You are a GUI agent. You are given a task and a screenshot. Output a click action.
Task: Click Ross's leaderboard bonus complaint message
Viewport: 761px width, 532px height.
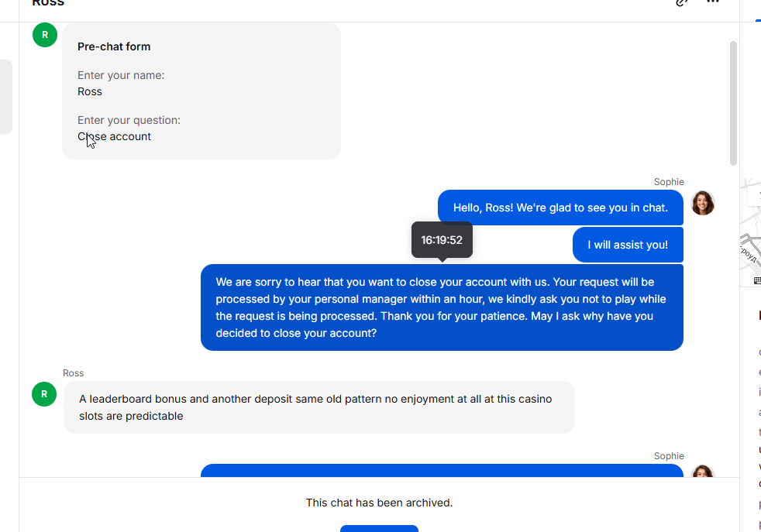(x=319, y=407)
